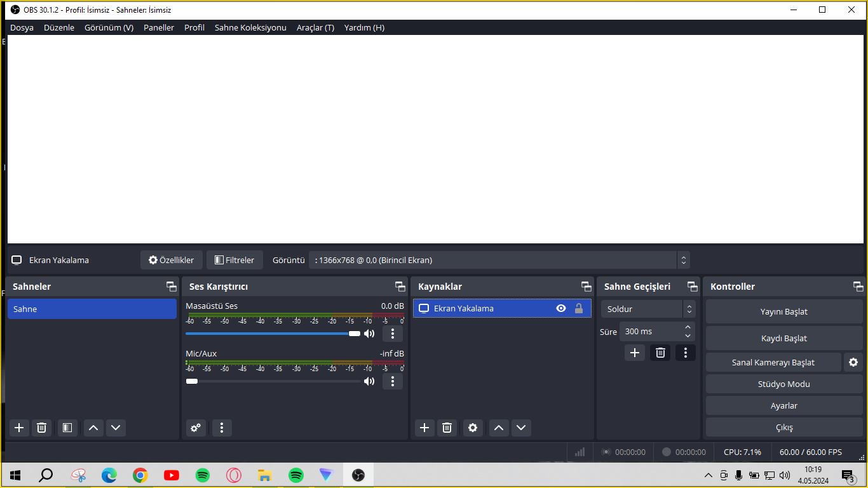Select Ekran Yakalama source row
The height and width of the screenshot is (488, 868).
[x=503, y=308]
